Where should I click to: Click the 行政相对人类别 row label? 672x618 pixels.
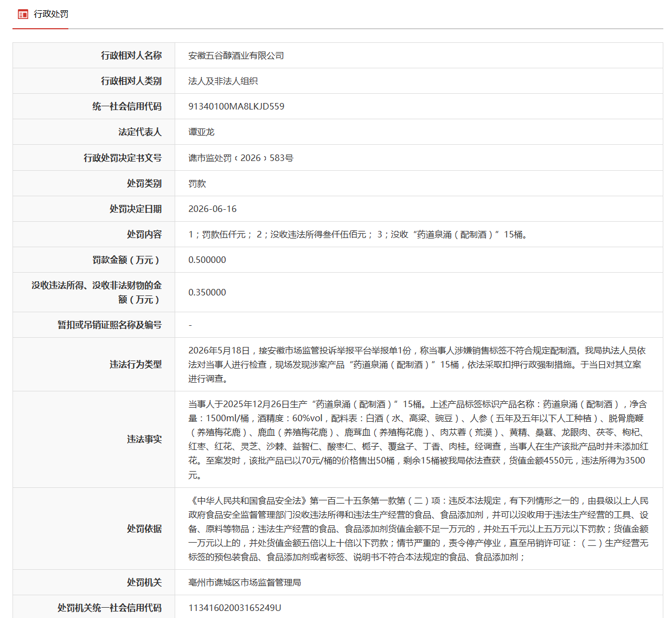pos(131,81)
